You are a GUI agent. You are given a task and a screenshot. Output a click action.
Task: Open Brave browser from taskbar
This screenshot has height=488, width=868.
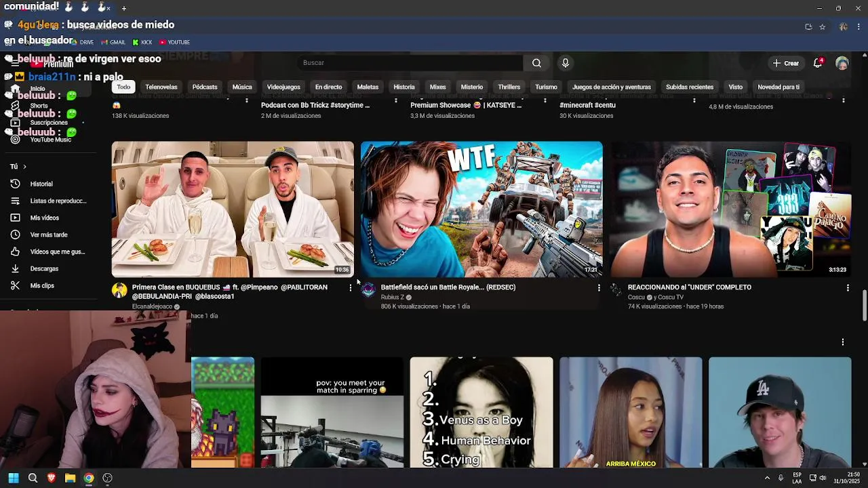(x=52, y=478)
